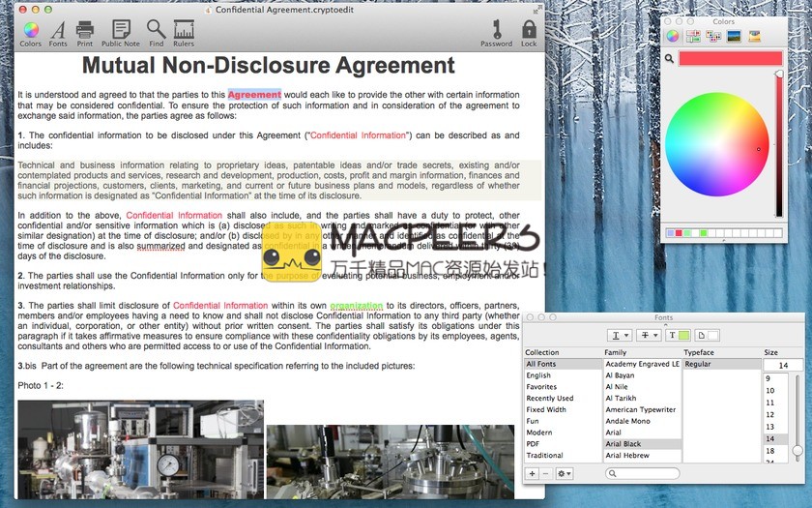Pick the light blue saved swatch in Colors
Image resolution: width=812 pixels, height=508 pixels.
671,233
